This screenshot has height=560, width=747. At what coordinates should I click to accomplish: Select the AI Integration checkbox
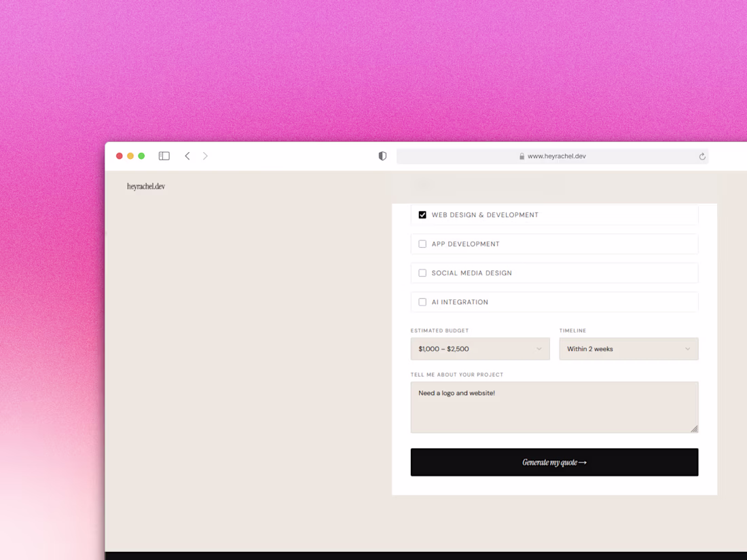(422, 301)
